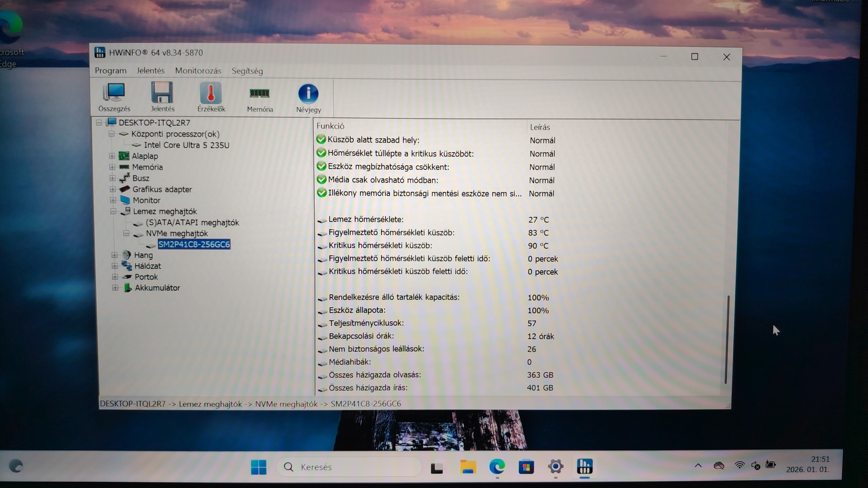This screenshot has width=868, height=488.
Task: Collapse the Lemez meghajtók node
Action: pos(113,211)
